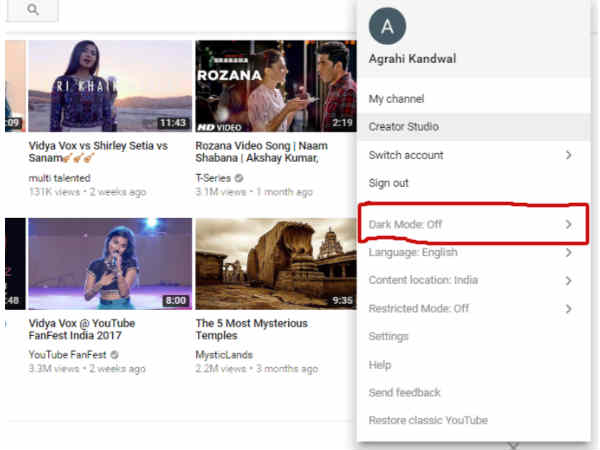Open Vidya Vox vs Shirley Setia thumbnail
Viewport: 600px width, 450px height.
coord(110,85)
